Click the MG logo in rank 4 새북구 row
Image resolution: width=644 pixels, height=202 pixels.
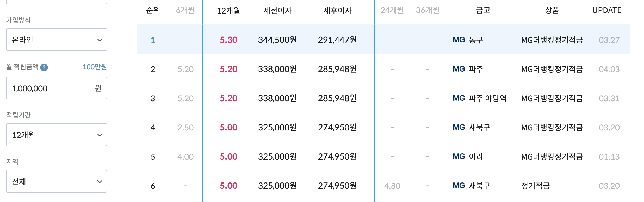pos(460,127)
